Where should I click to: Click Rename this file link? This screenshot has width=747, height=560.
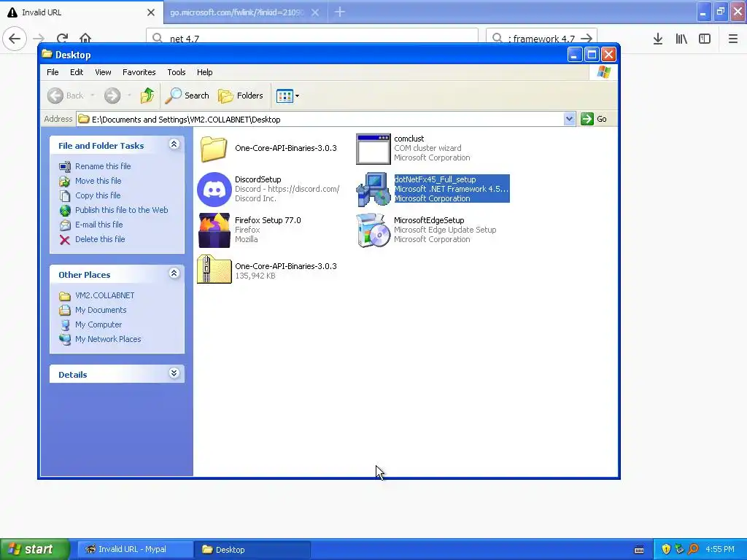[x=103, y=166]
